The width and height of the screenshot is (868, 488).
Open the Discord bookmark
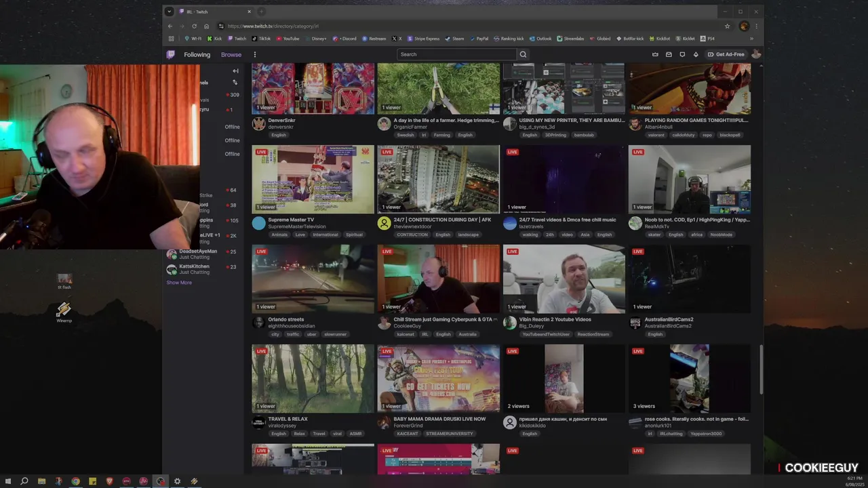[x=344, y=39]
